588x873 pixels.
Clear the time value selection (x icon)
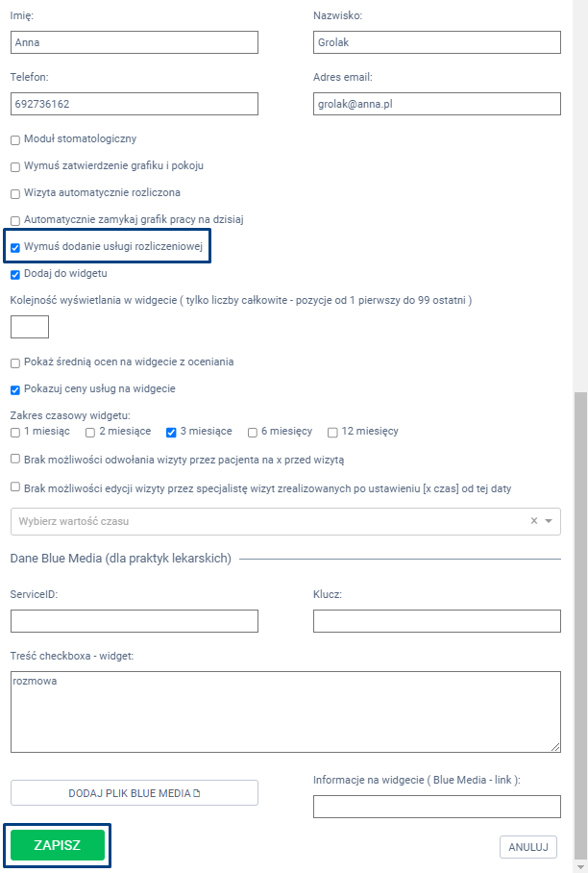pos(534,521)
